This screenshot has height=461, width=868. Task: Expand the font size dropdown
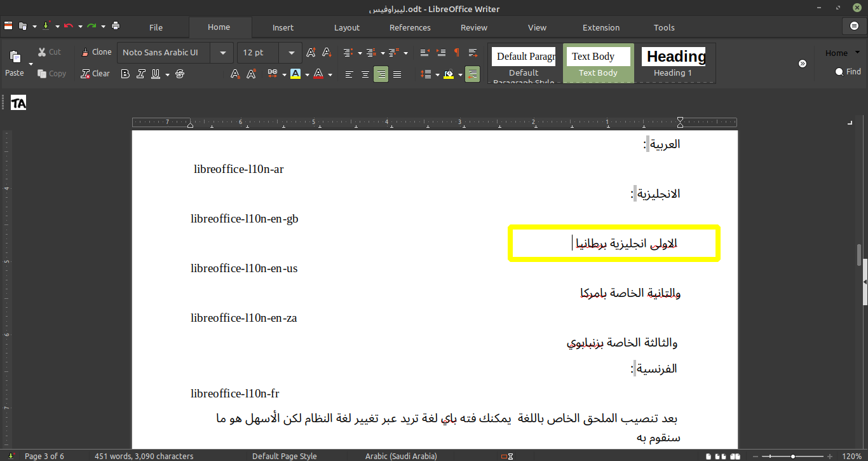point(291,53)
